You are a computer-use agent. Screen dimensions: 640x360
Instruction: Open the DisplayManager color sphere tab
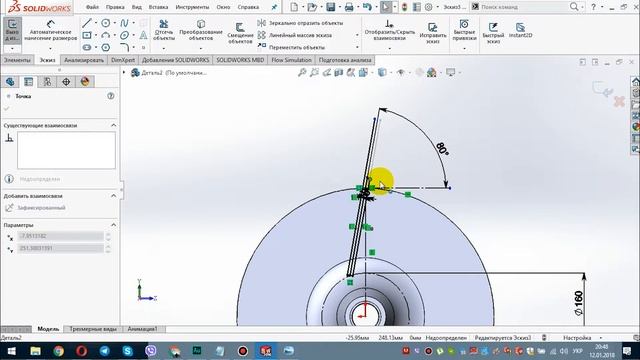pyautogui.click(x=85, y=82)
